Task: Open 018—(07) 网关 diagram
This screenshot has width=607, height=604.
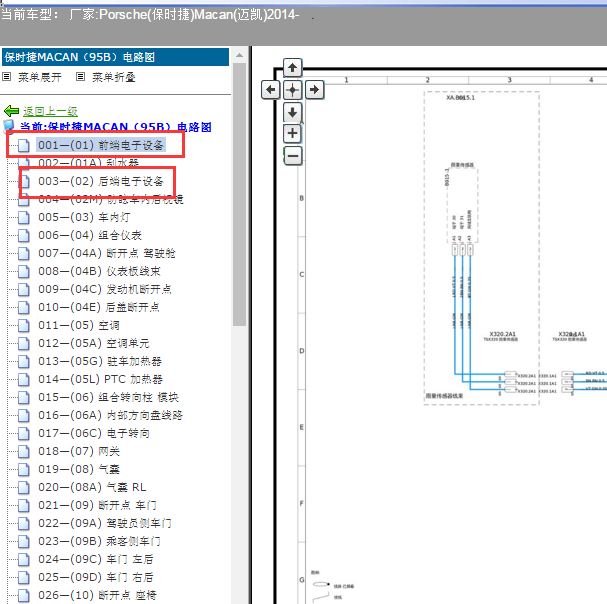Action: [x=79, y=451]
